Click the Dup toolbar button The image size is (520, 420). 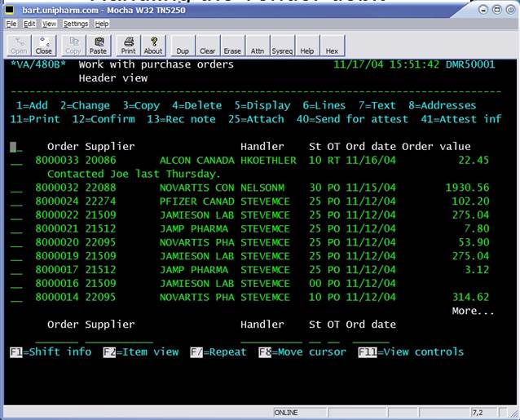click(x=183, y=46)
